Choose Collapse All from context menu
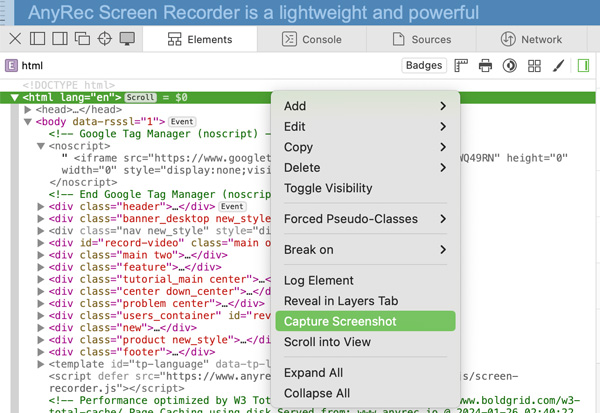The image size is (600, 413). (x=365, y=393)
